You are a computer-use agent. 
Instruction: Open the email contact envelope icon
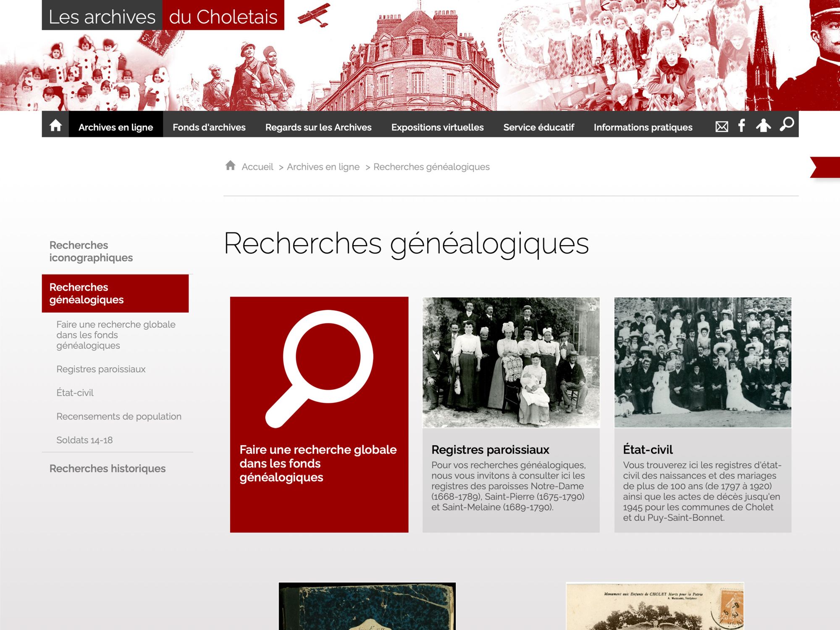pos(722,126)
